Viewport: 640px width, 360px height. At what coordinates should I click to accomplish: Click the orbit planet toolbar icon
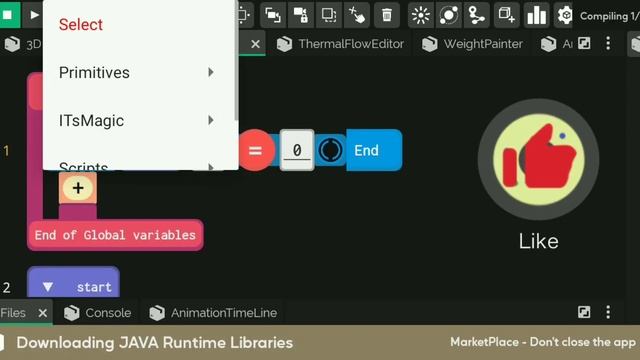[449, 16]
